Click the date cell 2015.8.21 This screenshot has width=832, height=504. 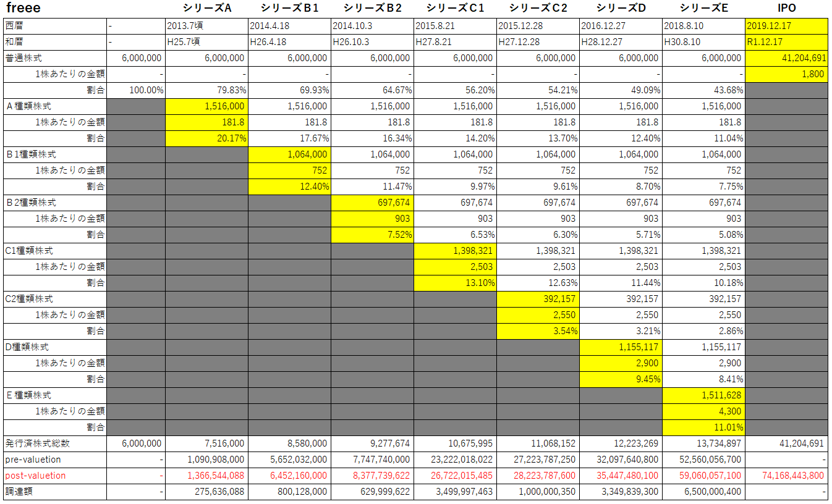455,27
